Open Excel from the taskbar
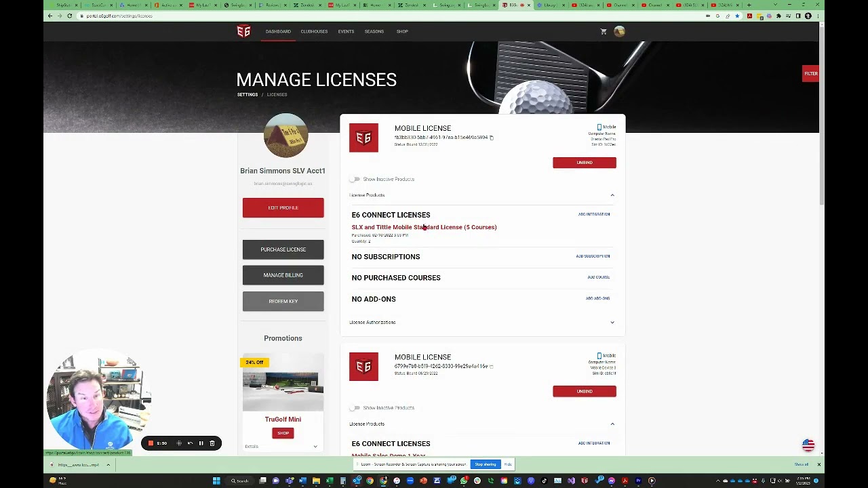868x488 pixels. click(330, 481)
